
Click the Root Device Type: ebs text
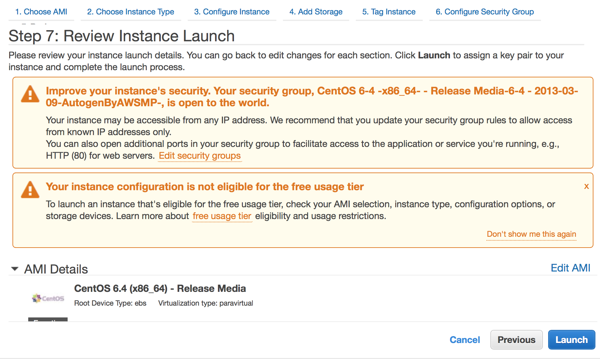tap(110, 303)
